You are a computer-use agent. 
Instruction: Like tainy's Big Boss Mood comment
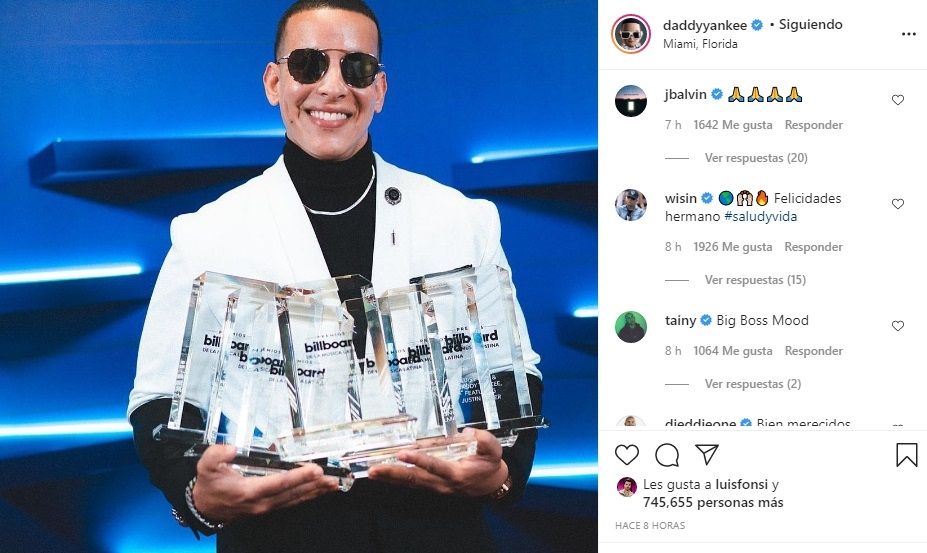(897, 326)
